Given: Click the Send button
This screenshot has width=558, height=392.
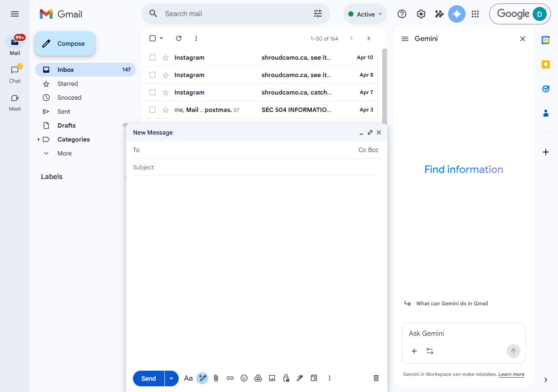Looking at the screenshot, I should (x=148, y=378).
